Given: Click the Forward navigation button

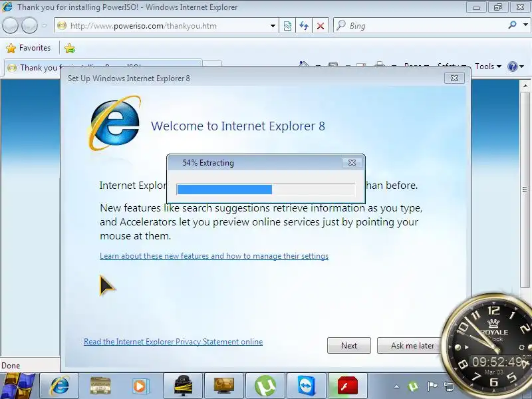Looking at the screenshot, I should (x=29, y=25).
